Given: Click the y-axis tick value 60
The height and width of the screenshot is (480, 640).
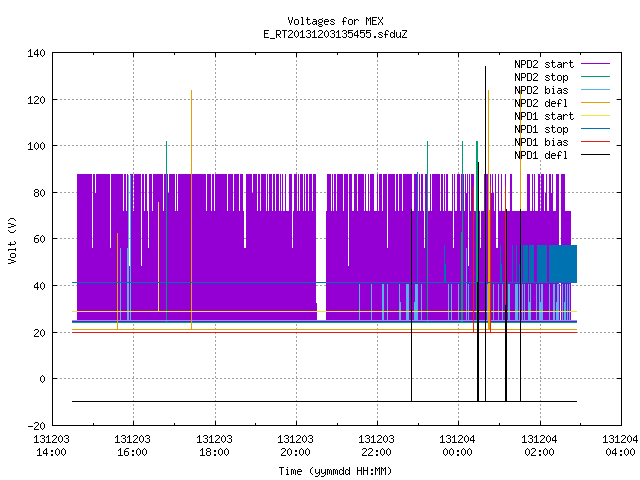Looking at the screenshot, I should (40, 239).
